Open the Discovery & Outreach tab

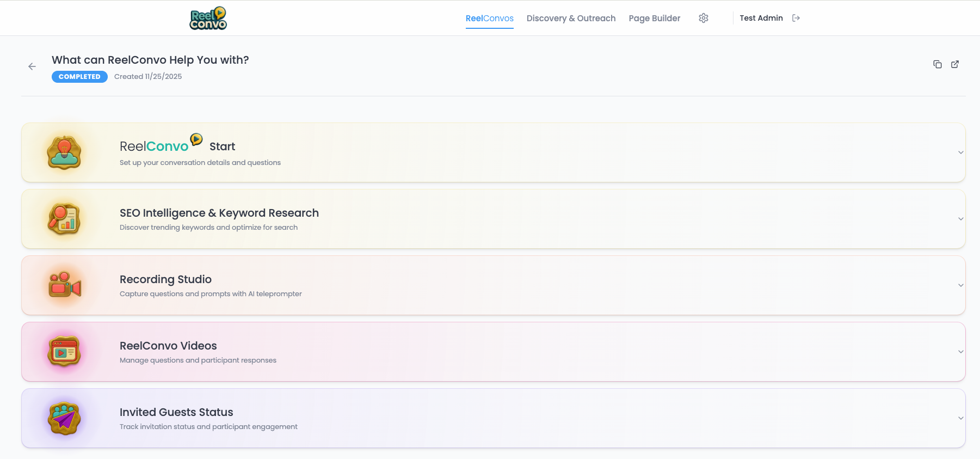pyautogui.click(x=571, y=18)
